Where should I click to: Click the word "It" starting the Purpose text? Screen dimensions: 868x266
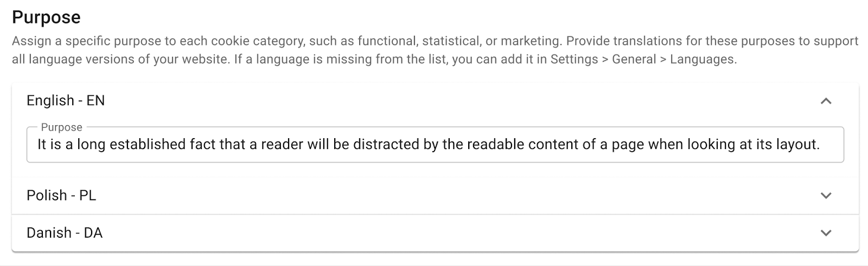(42, 145)
